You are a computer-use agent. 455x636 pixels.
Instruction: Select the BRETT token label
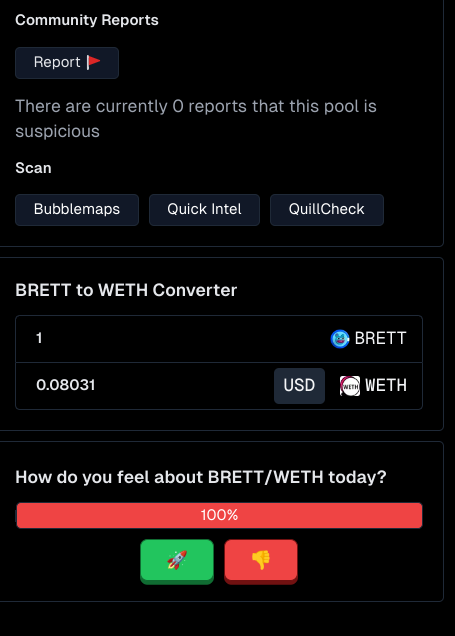pos(380,339)
